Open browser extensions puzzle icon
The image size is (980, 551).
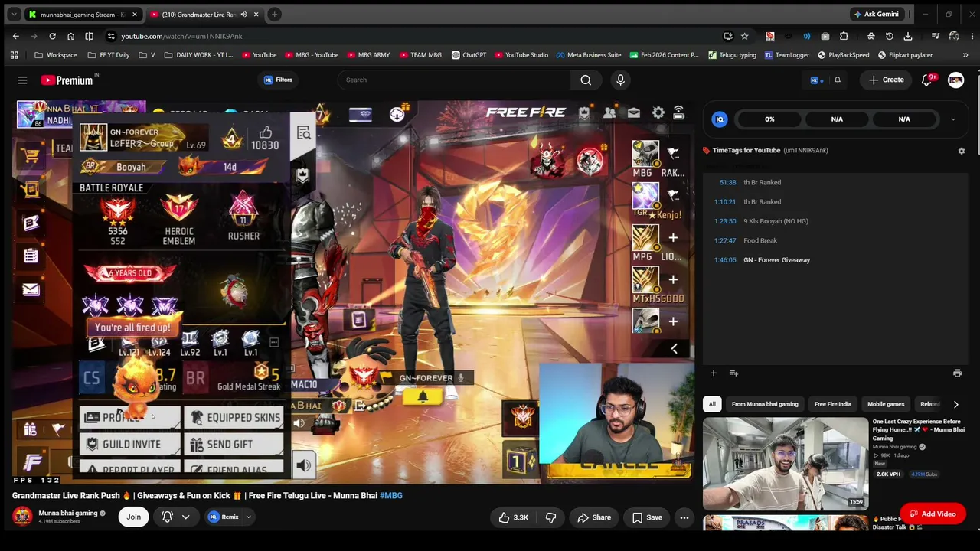pyautogui.click(x=844, y=36)
